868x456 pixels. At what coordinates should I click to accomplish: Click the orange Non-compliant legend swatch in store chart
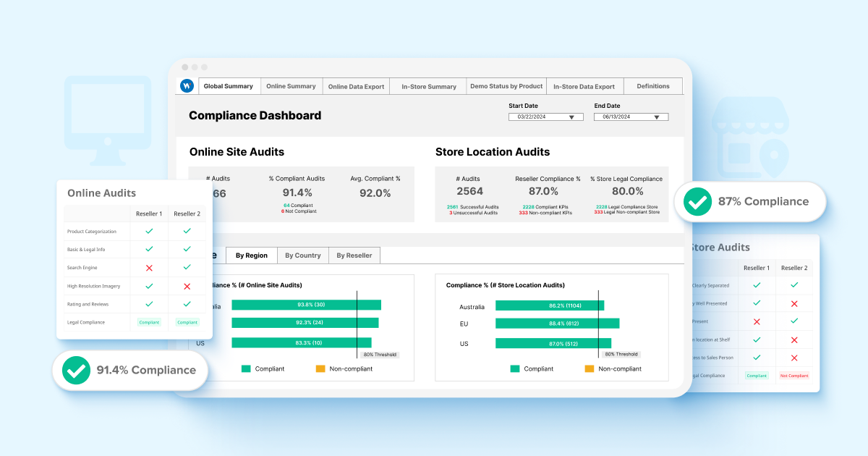coord(589,368)
